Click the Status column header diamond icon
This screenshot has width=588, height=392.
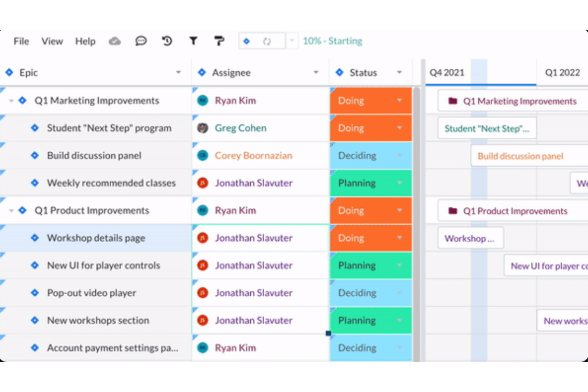(339, 72)
